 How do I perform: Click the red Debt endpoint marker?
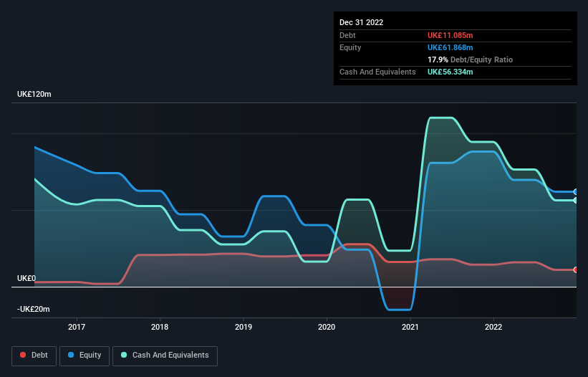tap(576, 269)
